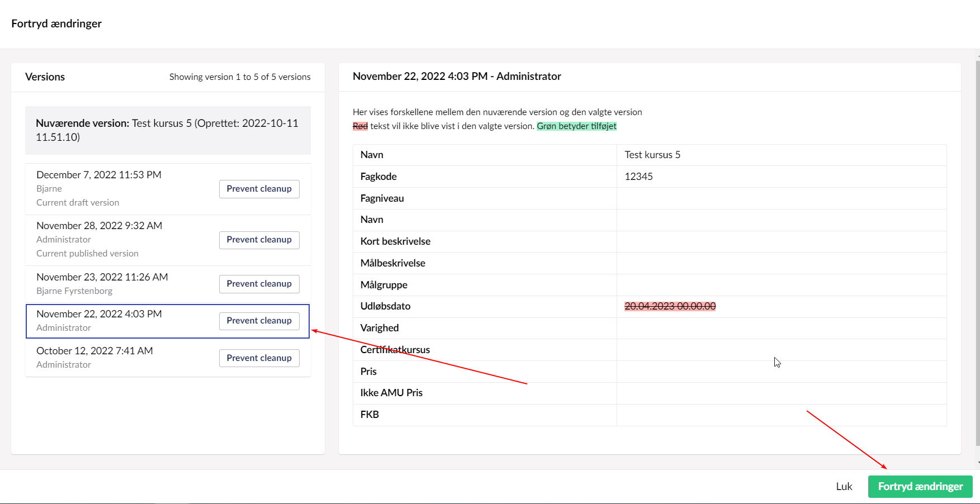980x504 pixels.
Task: Click the November 22 version heading above the diff
Action: tap(457, 76)
